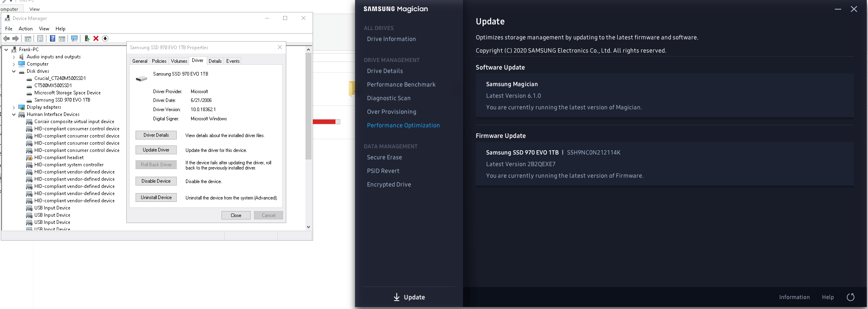
Task: Click the Crucial_CT240M500SSD1 drive icon
Action: click(29, 79)
